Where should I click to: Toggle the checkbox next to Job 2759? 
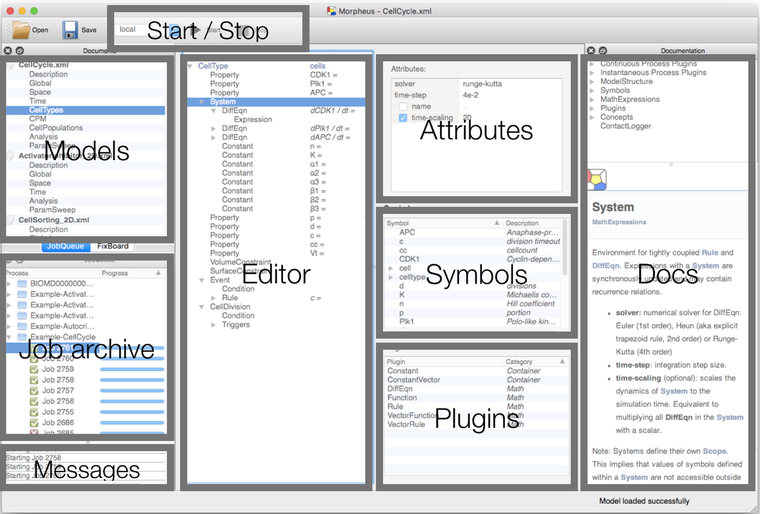click(x=34, y=369)
